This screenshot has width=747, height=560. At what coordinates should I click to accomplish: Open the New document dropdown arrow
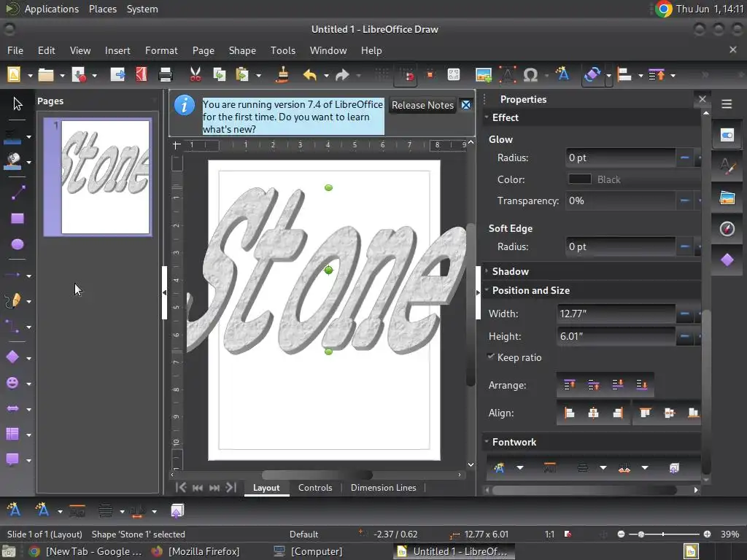[x=30, y=75]
